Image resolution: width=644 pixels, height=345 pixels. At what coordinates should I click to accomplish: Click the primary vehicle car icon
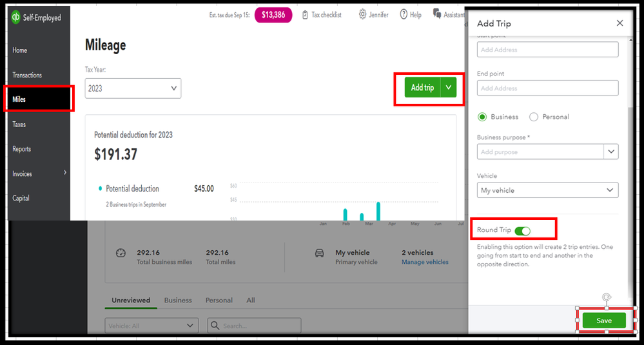(319, 253)
